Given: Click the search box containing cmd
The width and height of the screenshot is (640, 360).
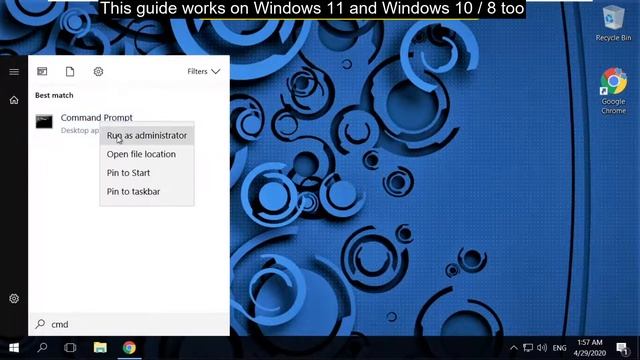Looking at the screenshot, I should point(129,324).
